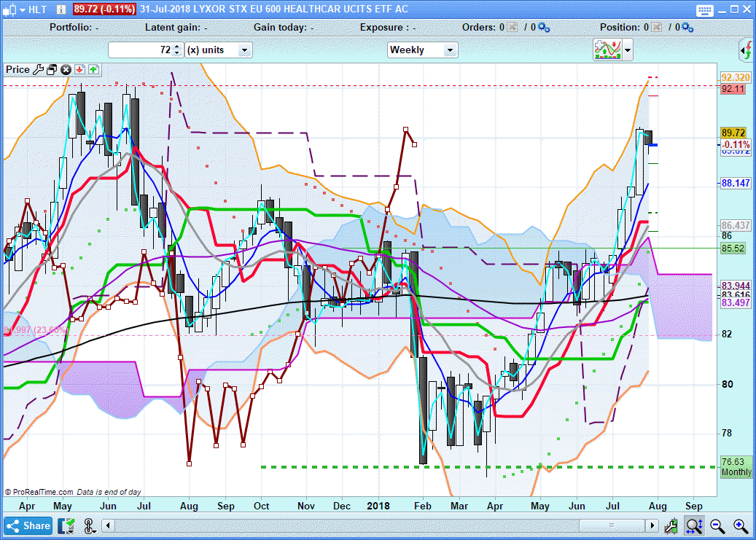Click the 86.437 grey price label
Viewport: 756px width, 540px height.
point(736,225)
